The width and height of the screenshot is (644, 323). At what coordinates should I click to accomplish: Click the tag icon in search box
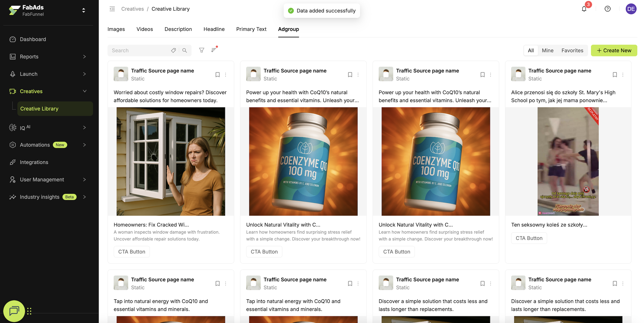(x=173, y=51)
